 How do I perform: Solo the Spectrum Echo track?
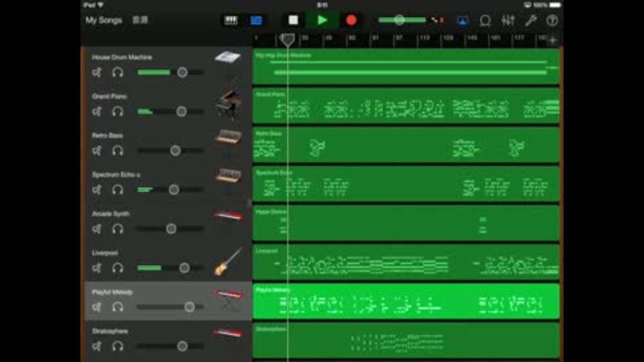pyautogui.click(x=118, y=190)
